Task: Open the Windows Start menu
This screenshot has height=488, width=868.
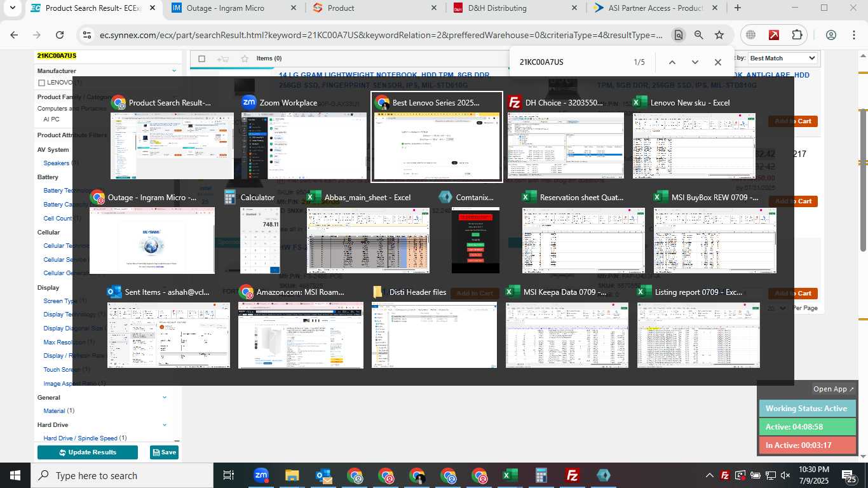Action: pos(15,475)
